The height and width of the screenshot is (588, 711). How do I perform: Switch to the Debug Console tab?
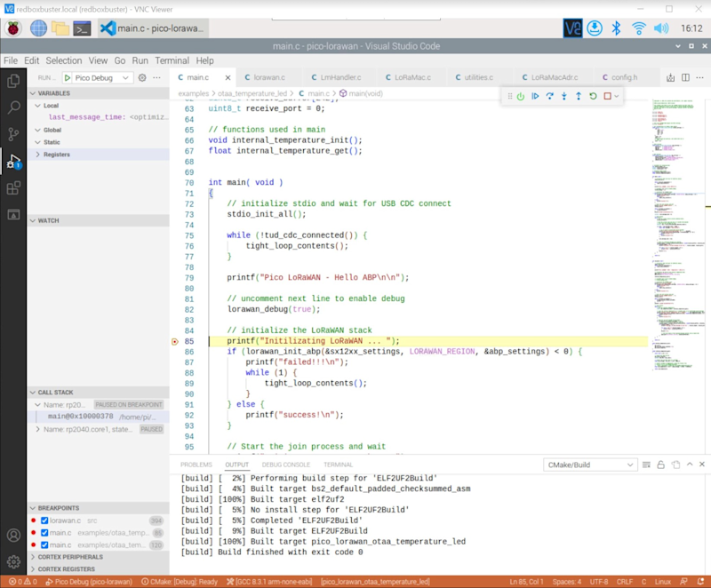(x=285, y=465)
